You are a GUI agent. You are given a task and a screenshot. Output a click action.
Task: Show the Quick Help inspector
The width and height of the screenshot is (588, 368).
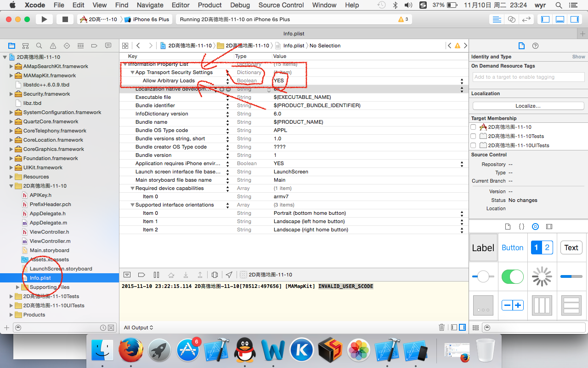tap(535, 46)
